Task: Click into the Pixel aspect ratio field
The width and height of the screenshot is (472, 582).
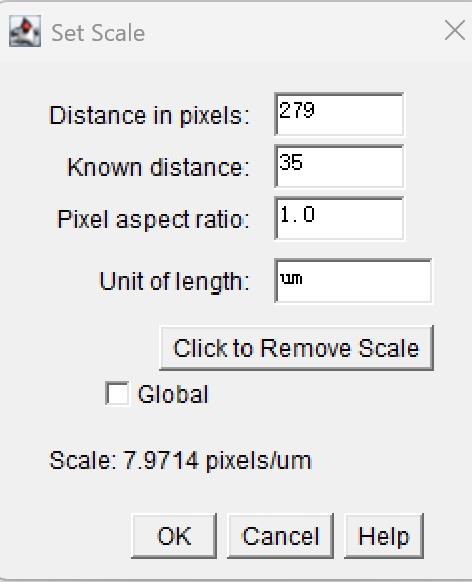Action: click(339, 218)
